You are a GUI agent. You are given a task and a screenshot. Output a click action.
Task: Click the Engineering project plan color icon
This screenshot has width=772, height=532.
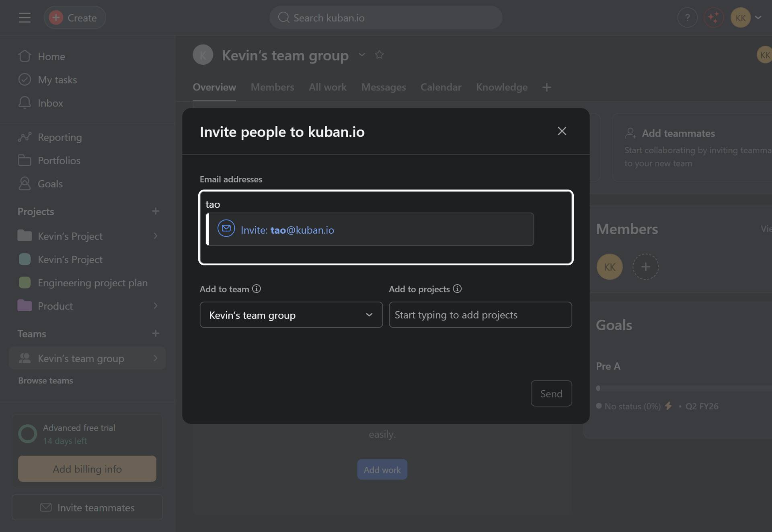25,283
